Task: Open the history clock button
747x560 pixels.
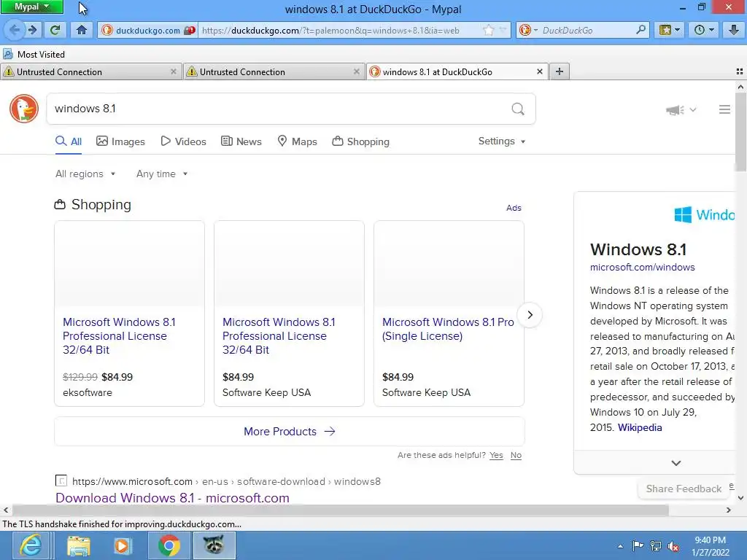Action: point(704,30)
